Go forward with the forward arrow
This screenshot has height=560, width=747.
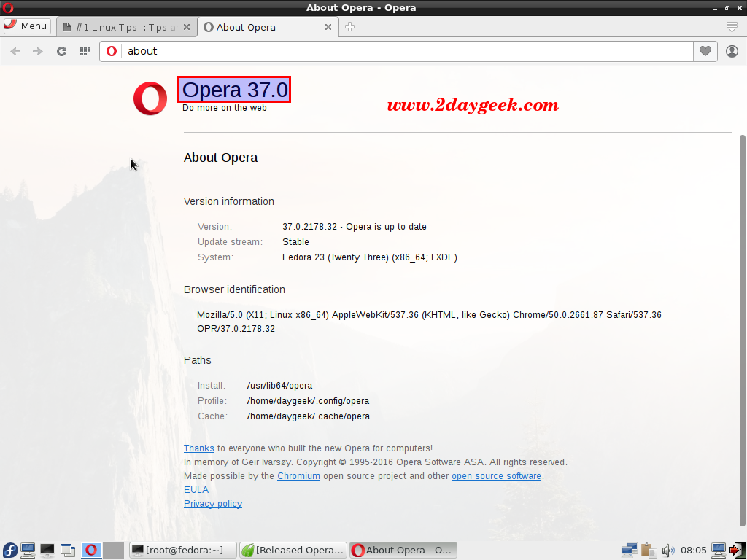[38, 51]
